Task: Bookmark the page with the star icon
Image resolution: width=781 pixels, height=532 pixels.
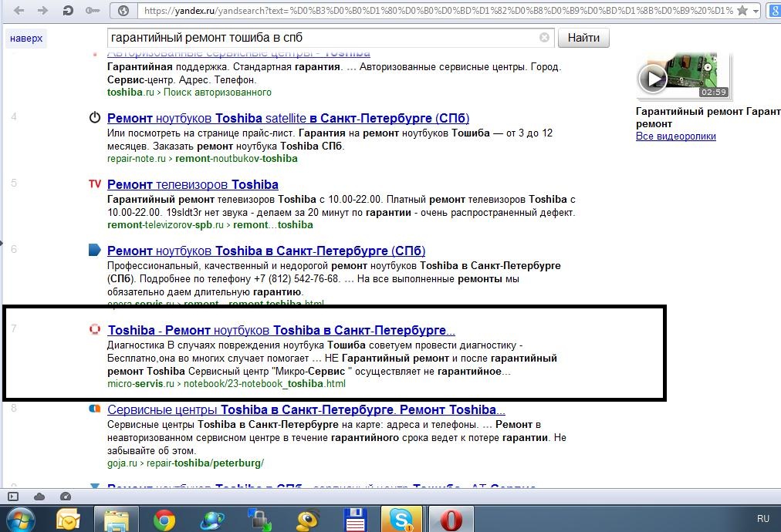Action: coord(742,11)
